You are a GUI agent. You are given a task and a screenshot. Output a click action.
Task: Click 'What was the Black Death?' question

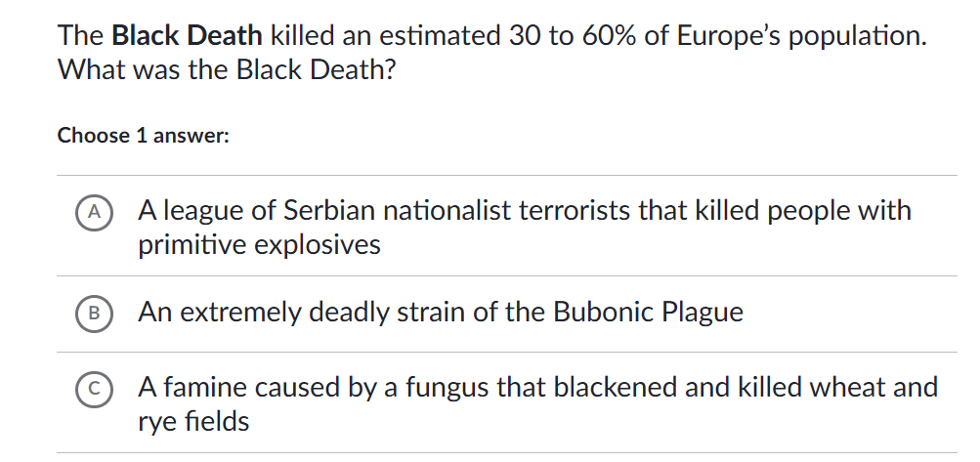tap(227, 71)
